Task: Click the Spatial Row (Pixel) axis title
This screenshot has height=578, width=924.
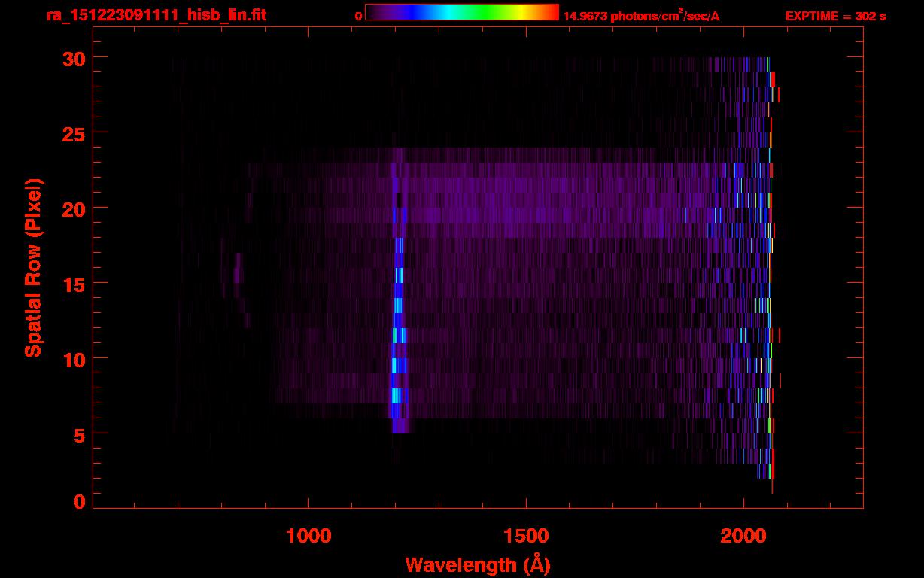Action: point(33,267)
